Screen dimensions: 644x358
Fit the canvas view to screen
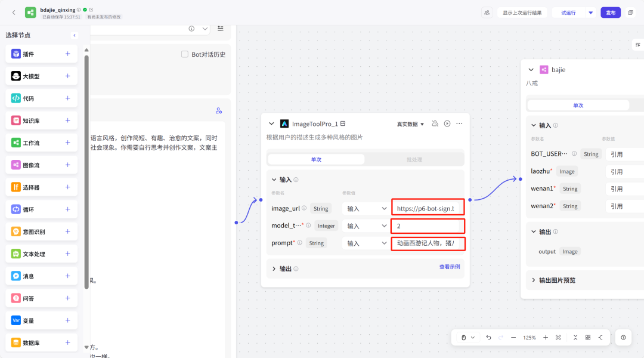(558, 338)
